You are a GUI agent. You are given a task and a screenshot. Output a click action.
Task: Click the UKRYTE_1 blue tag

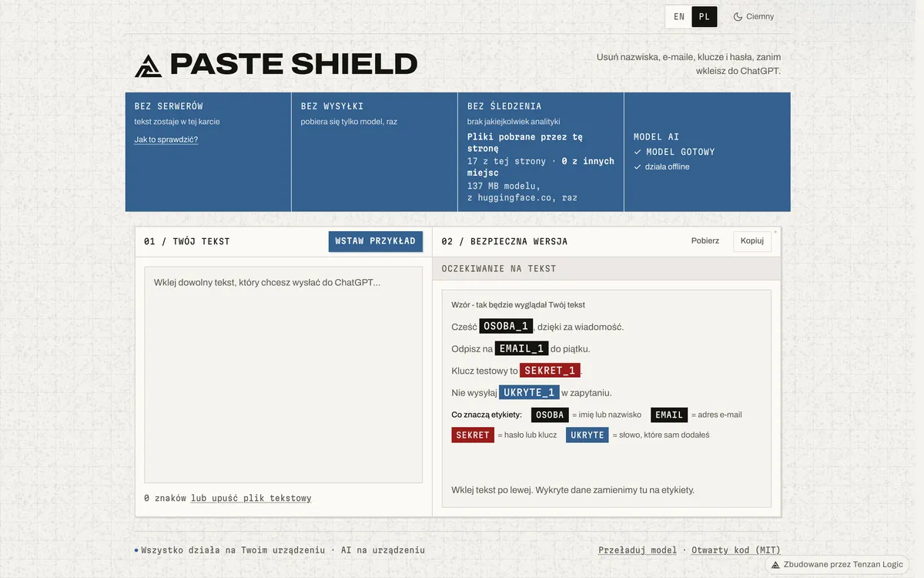tap(529, 392)
